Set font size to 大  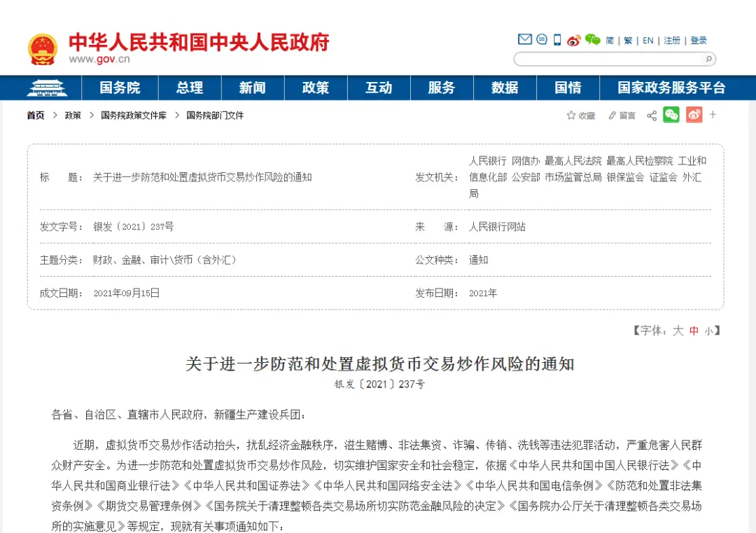pyautogui.click(x=678, y=331)
